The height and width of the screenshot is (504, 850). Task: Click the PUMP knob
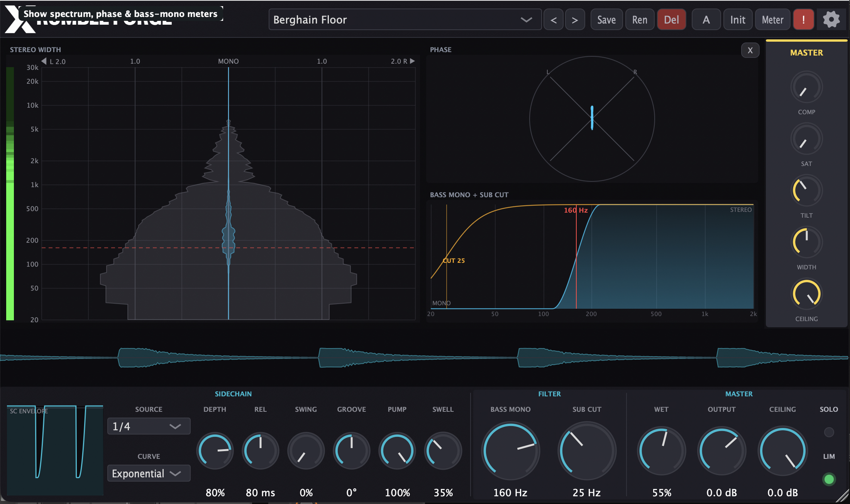pyautogui.click(x=397, y=450)
